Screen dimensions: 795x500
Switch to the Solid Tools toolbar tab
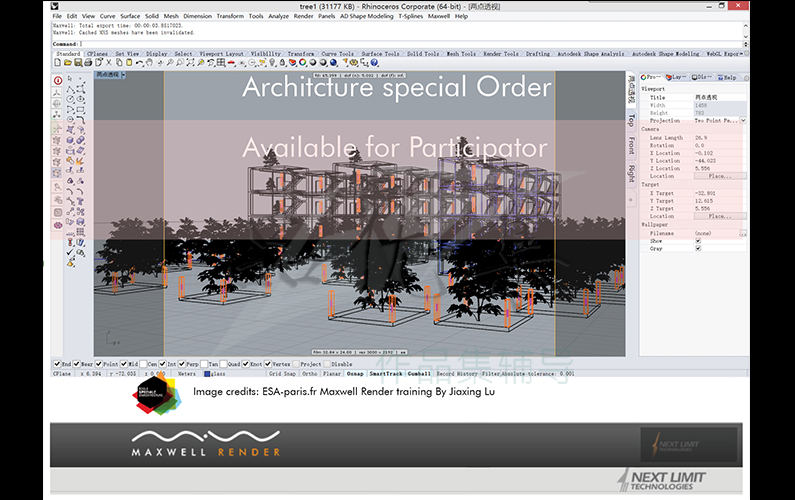[422, 53]
